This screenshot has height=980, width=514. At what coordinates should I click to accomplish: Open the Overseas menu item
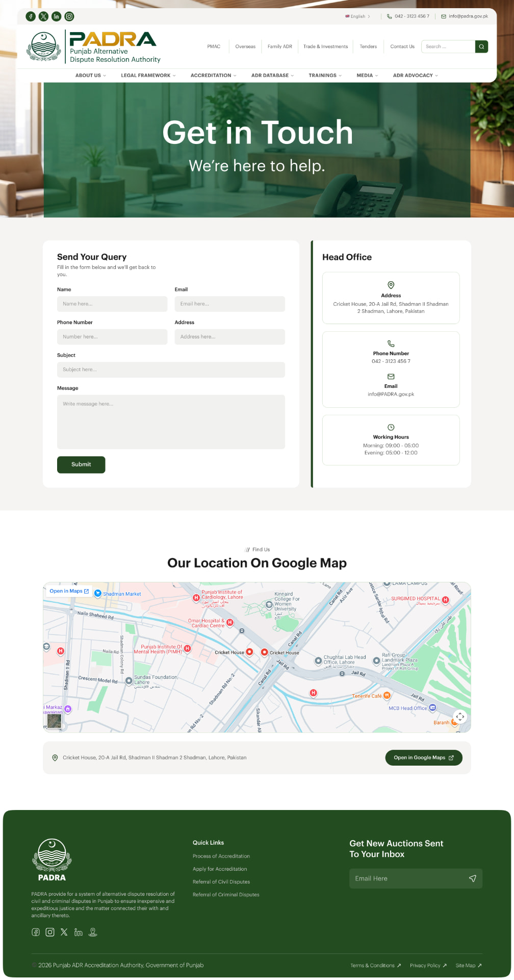tap(245, 46)
